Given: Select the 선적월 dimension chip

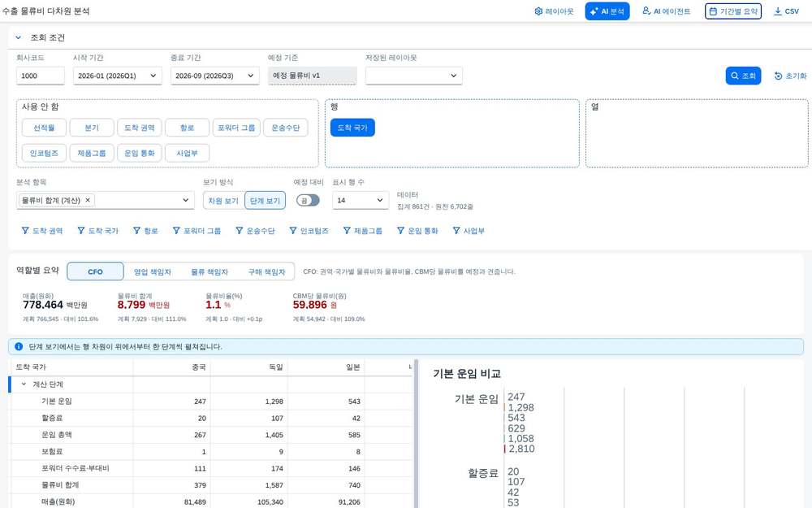Looking at the screenshot, I should point(44,128).
